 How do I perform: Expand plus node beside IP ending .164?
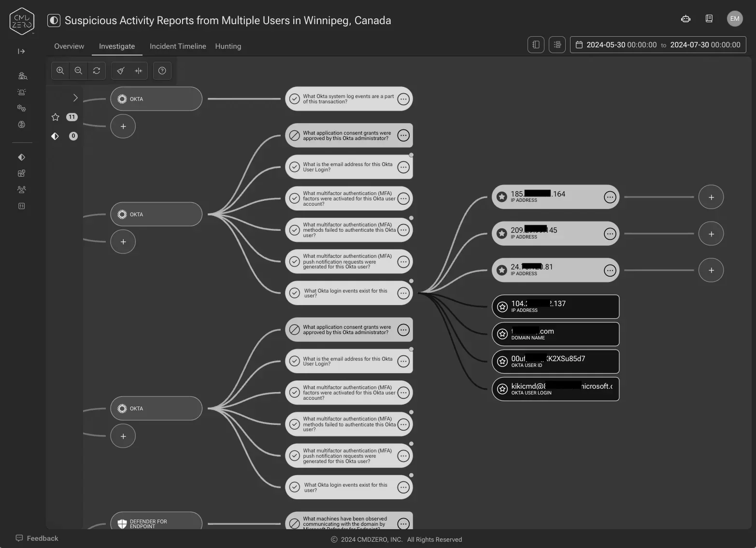[x=711, y=197]
